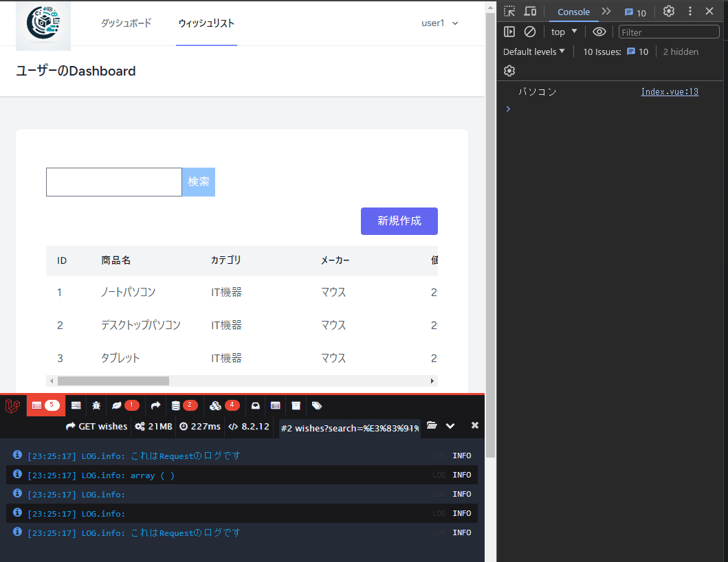Open the debugbar Session archive icon tab
Viewport: 728px width, 562px height.
pyautogui.click(x=296, y=405)
